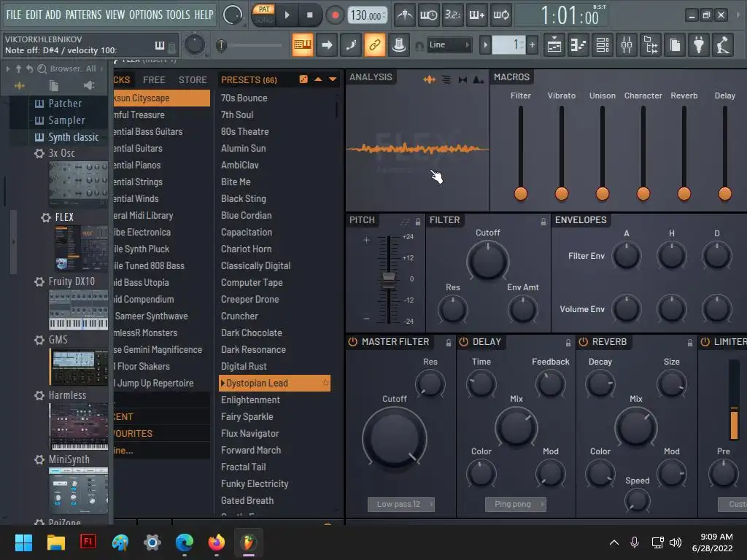The width and height of the screenshot is (747, 560).
Task: Click the pitch slider handle
Action: point(389,280)
